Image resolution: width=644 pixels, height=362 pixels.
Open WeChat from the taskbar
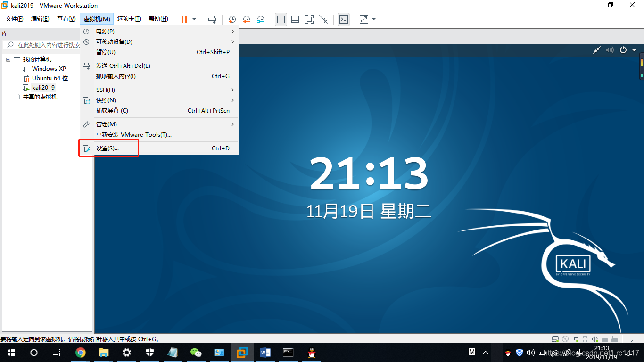coord(196,353)
